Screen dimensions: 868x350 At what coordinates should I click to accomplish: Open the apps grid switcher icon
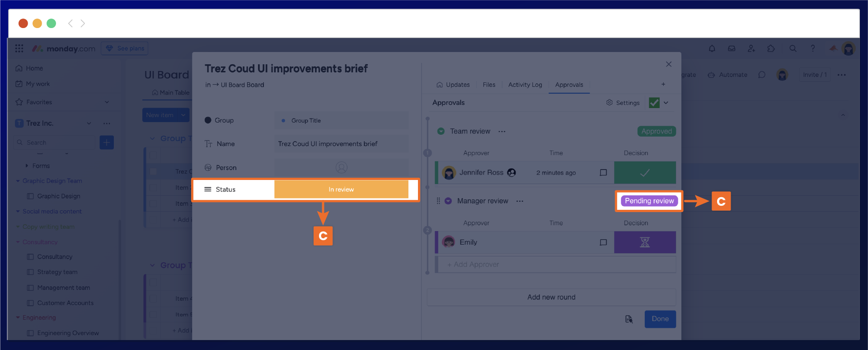(19, 48)
